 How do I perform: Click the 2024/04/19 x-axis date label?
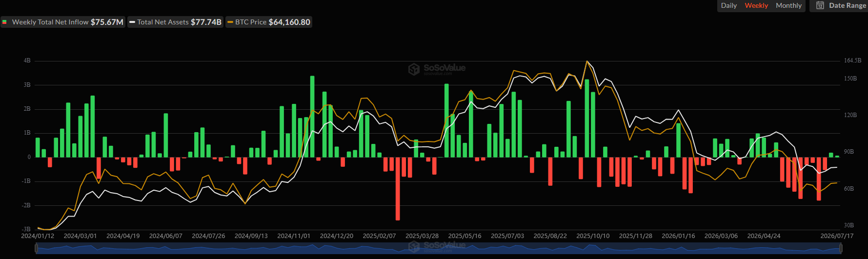pos(123,236)
